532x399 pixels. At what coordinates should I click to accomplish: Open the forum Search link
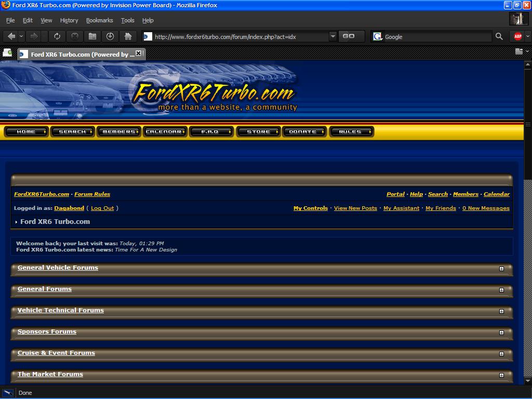[437, 194]
